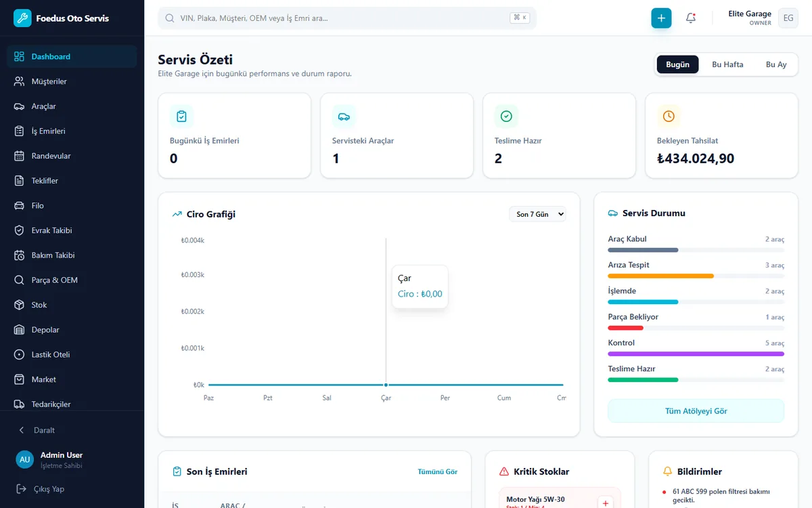Viewport: 812px width, 508px height.
Task: Click the Araçlar car icon in sidebar
Action: (x=19, y=106)
